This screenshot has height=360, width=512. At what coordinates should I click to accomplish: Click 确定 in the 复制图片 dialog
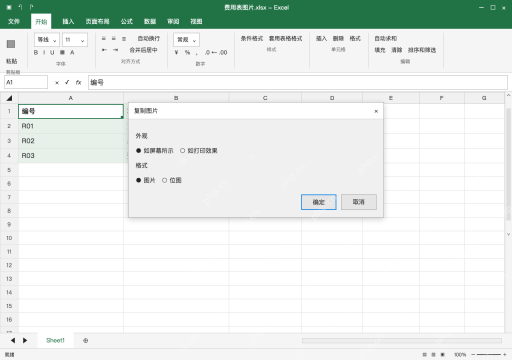click(319, 202)
